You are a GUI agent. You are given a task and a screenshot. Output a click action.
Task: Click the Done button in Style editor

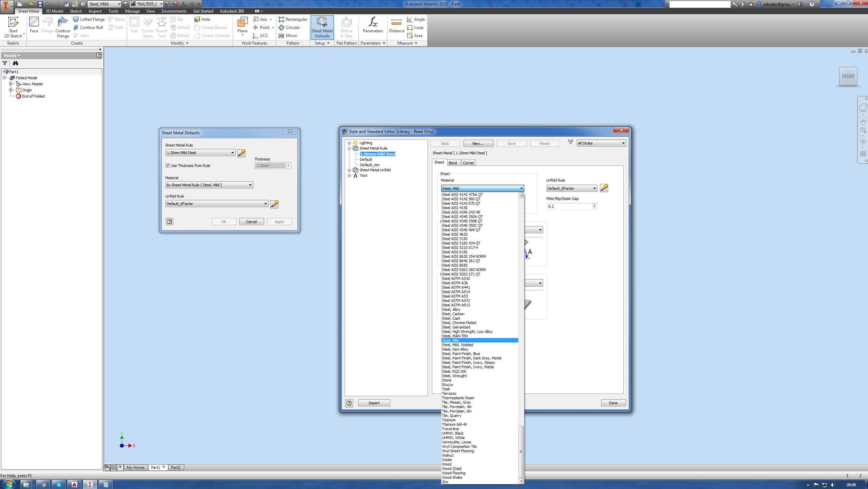[613, 403]
